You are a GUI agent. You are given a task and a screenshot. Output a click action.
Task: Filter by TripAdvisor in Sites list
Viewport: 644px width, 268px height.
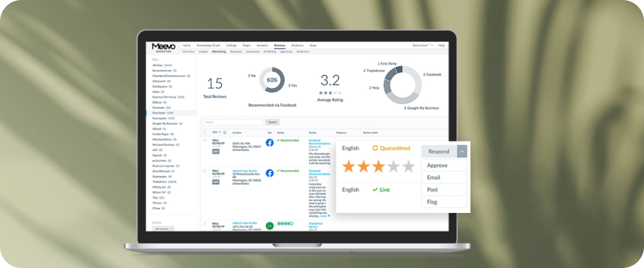[x=165, y=182]
